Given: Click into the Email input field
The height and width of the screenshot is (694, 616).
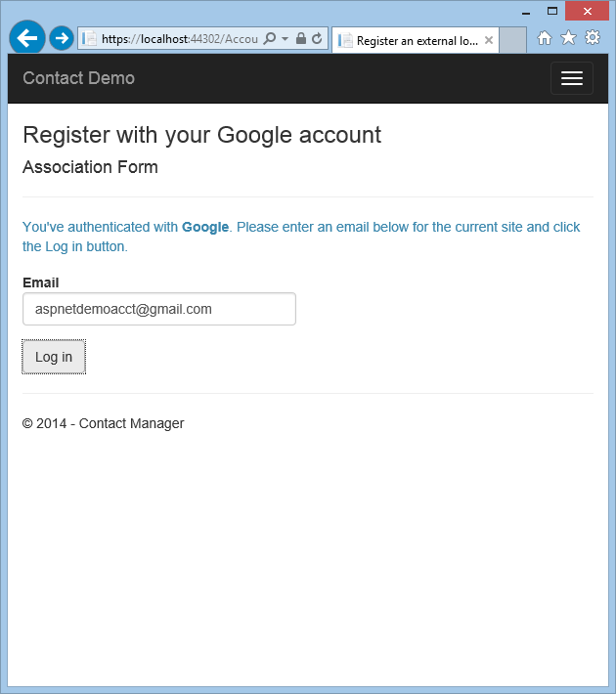Looking at the screenshot, I should (x=159, y=309).
